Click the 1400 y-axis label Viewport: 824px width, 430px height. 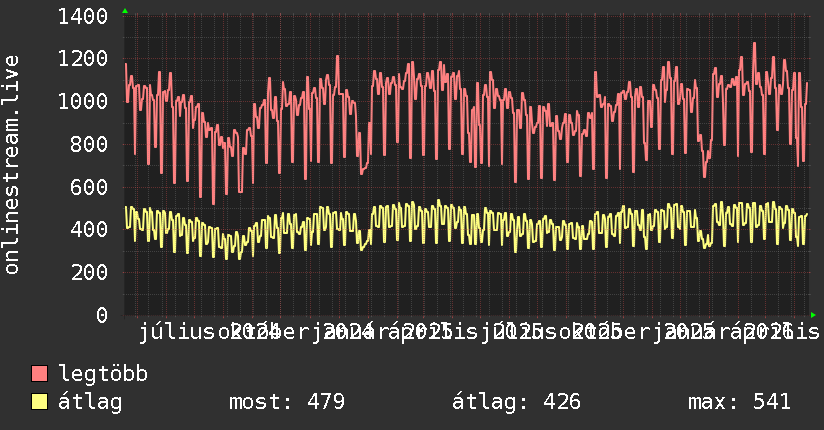point(83,17)
